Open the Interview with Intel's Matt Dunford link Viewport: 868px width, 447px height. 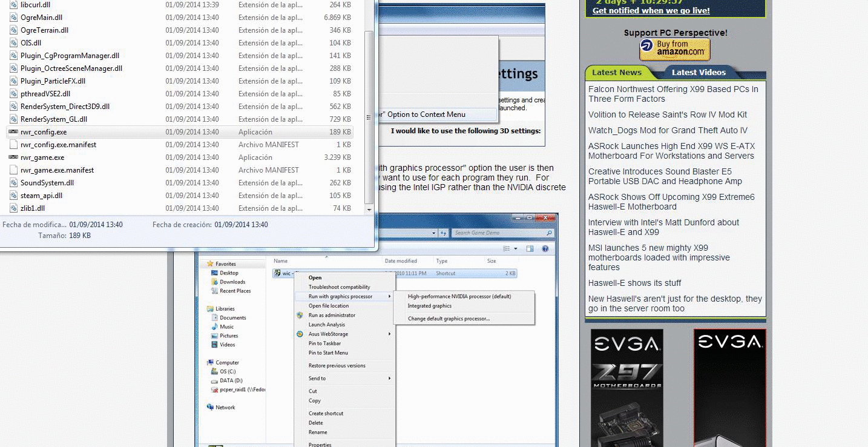(x=664, y=227)
